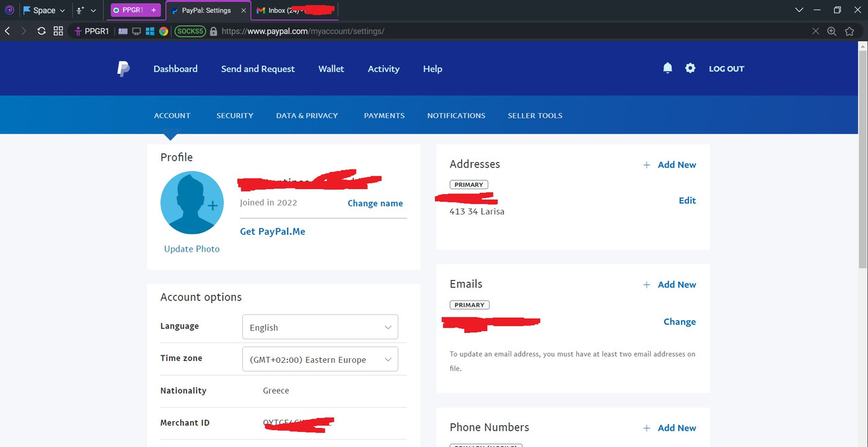Bookmark the page with the star icon
Viewport: 868px width, 447px height.
850,31
